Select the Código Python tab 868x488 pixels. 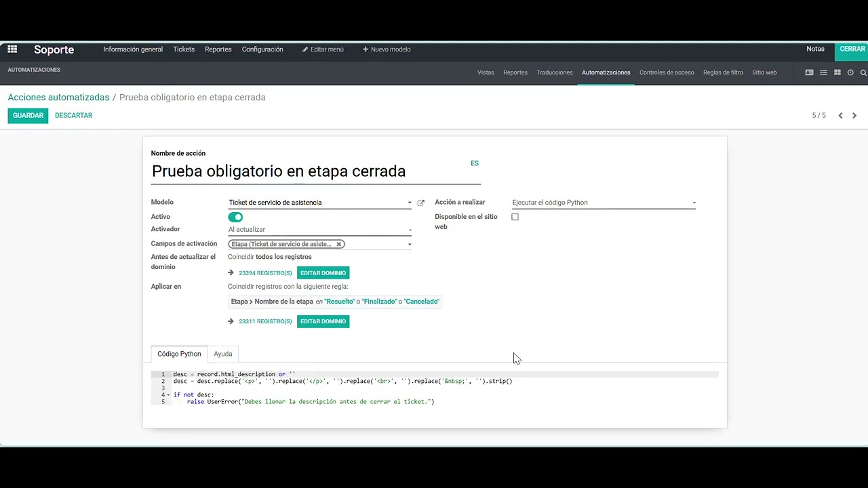pyautogui.click(x=179, y=354)
